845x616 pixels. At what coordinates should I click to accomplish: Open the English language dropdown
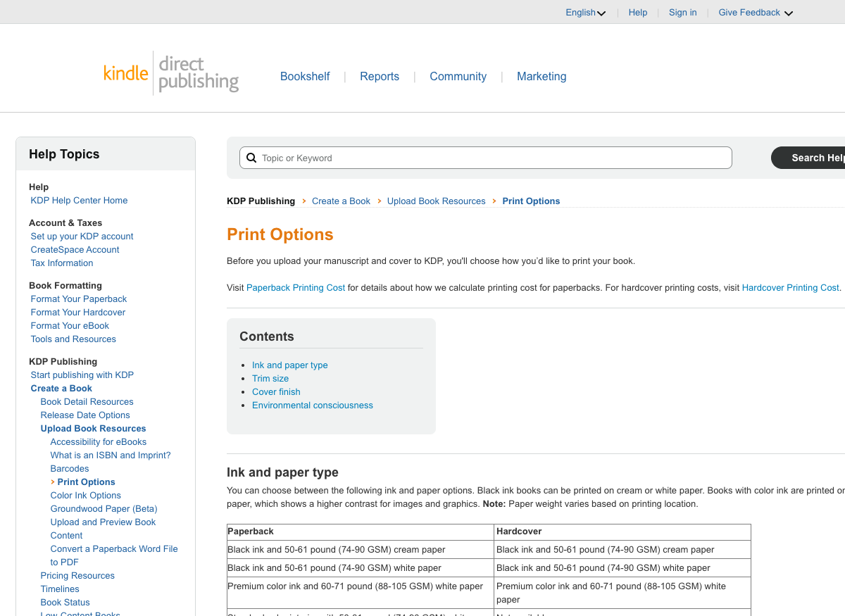pos(586,13)
